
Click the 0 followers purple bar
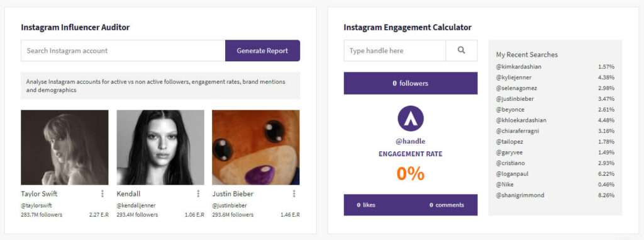[x=411, y=83]
